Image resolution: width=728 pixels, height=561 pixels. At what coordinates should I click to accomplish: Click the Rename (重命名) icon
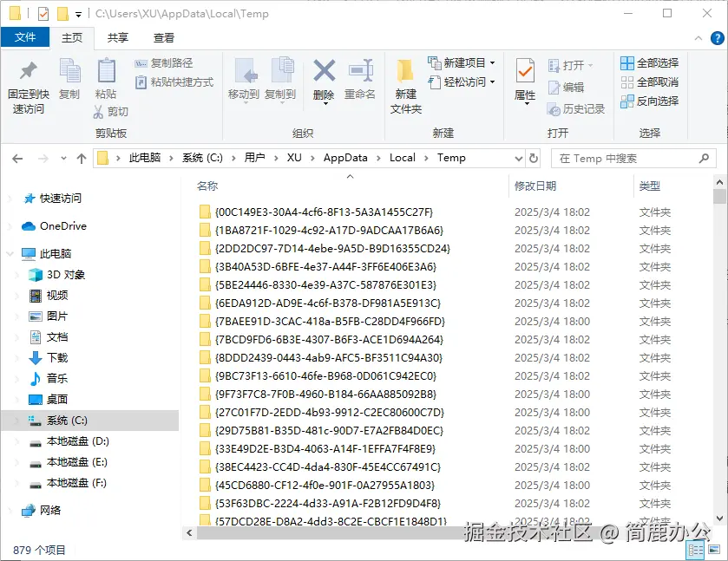point(361,70)
